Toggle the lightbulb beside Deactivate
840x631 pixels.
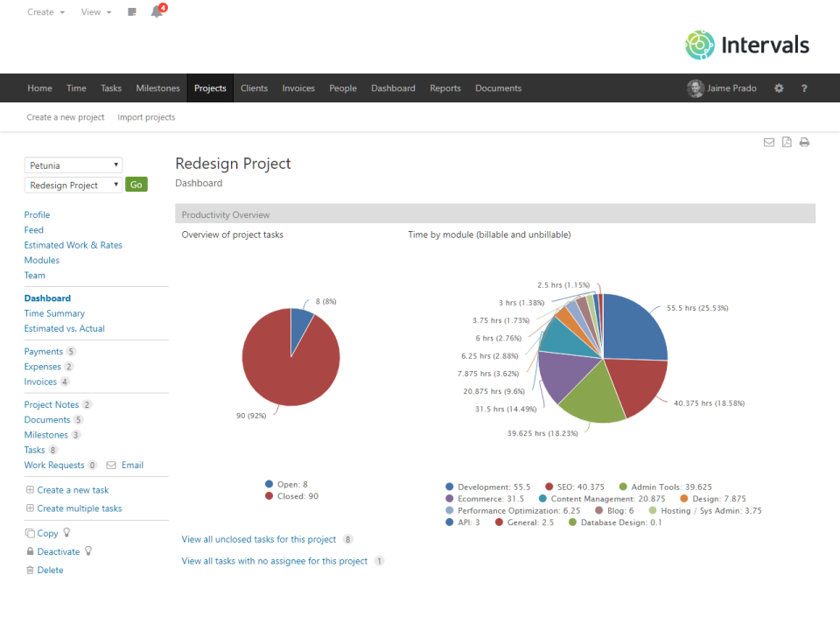point(87,551)
